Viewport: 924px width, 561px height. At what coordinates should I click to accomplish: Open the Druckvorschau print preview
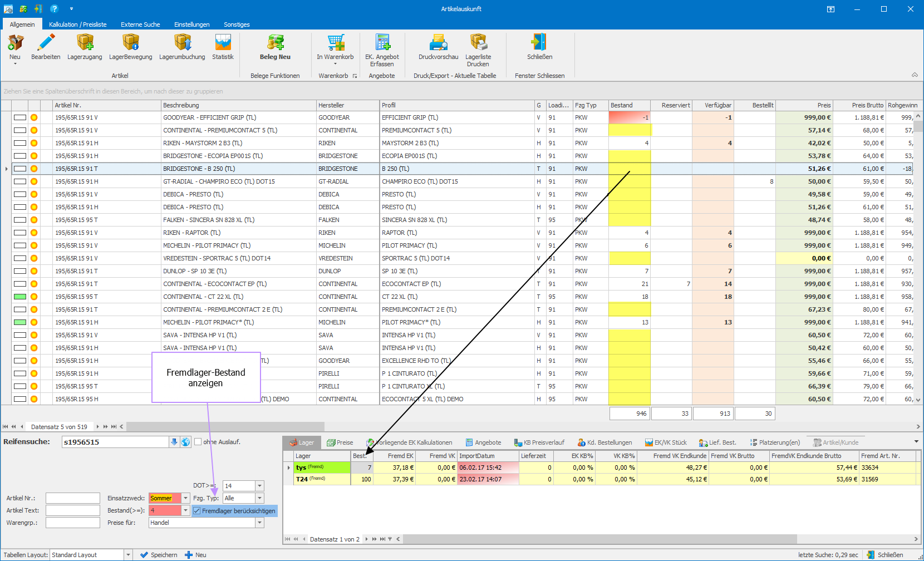point(438,43)
